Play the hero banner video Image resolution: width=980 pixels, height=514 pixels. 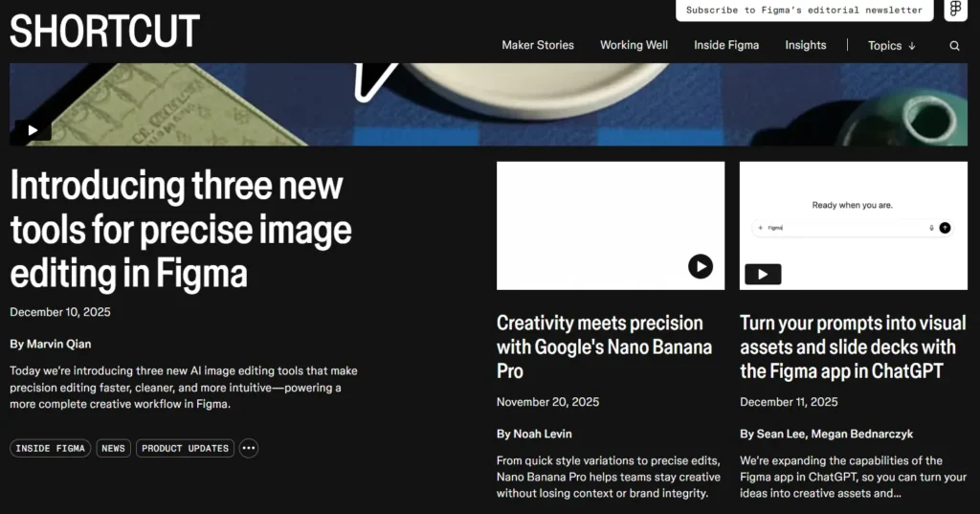tap(33, 130)
